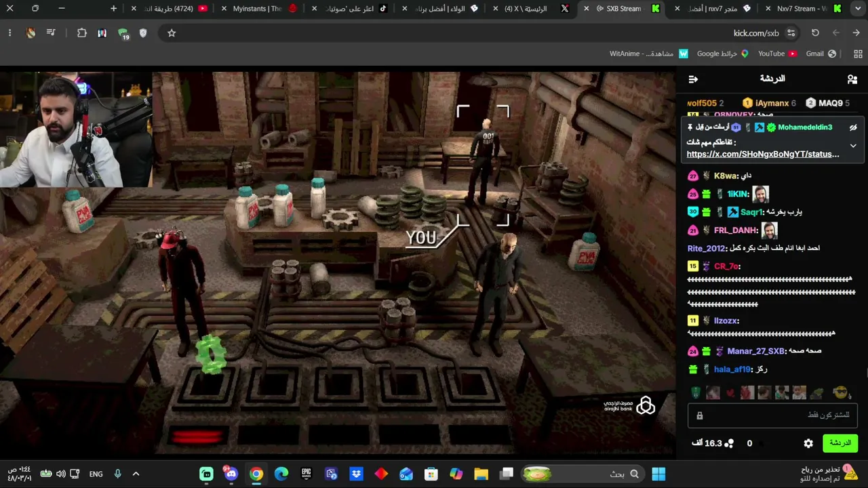Viewport: 868px width, 488px height.
Task: Open the Windows Start menu
Action: pyautogui.click(x=658, y=474)
